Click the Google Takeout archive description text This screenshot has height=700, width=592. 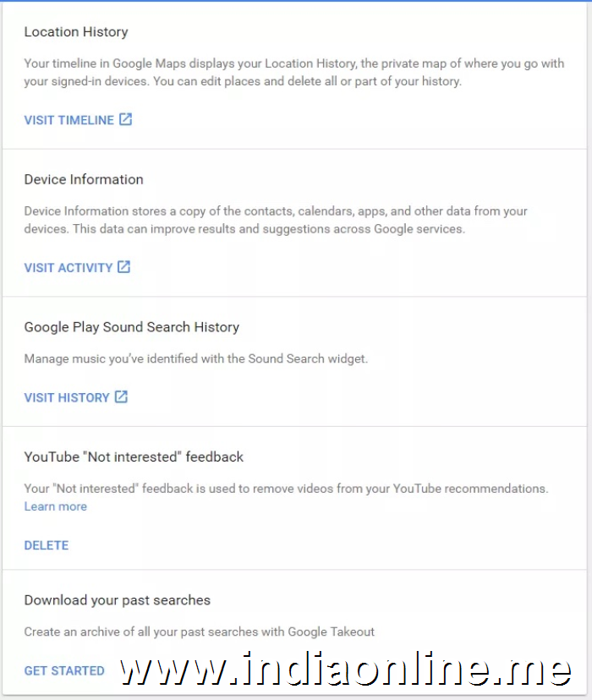click(200, 632)
